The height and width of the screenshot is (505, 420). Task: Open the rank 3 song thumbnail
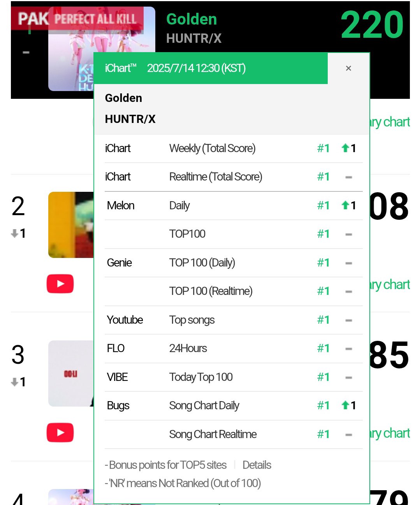71,373
